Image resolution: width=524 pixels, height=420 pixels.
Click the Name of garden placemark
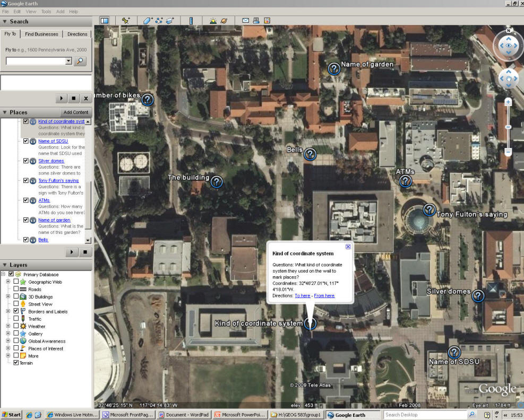tap(334, 68)
